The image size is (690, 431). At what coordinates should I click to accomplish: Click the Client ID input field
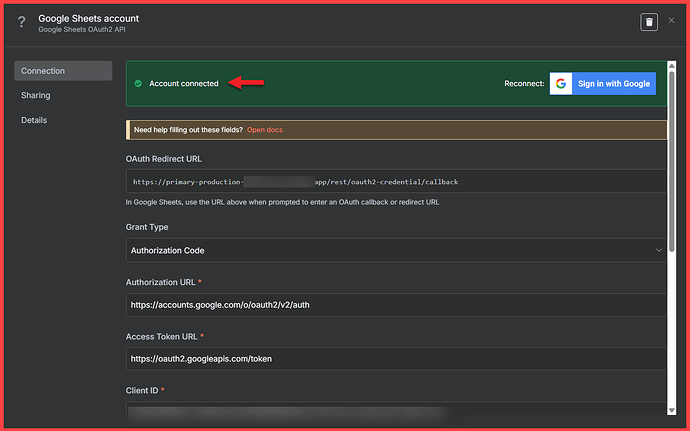(396, 408)
